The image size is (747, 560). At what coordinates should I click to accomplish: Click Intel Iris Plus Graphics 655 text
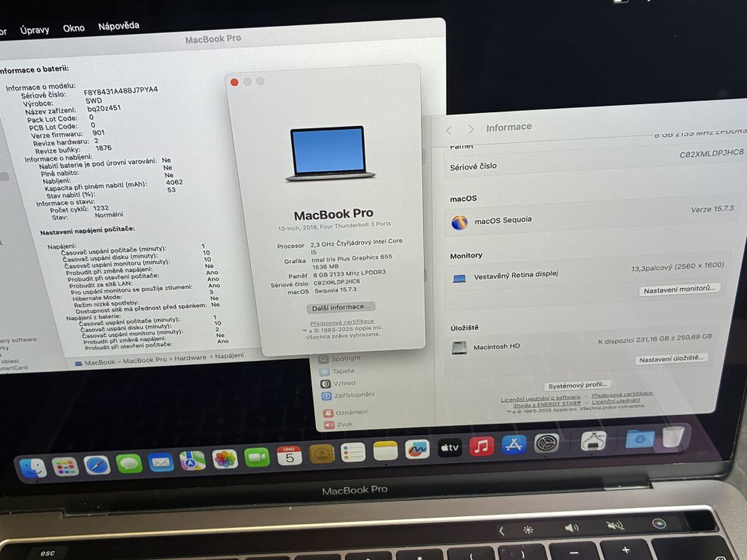point(352,258)
